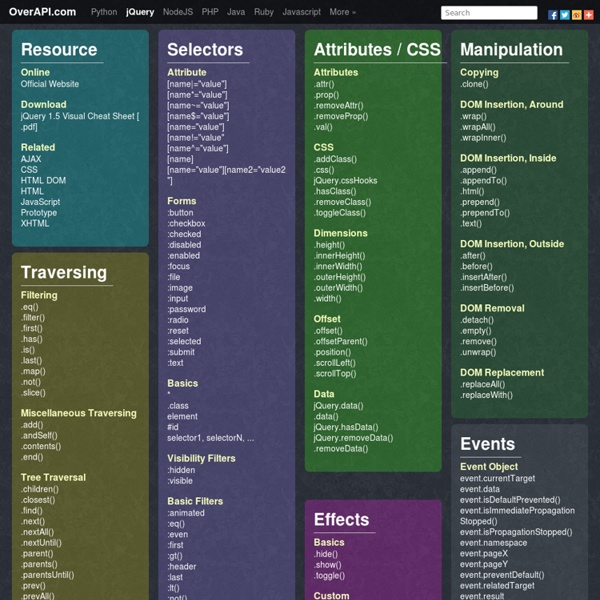Viewport: 600px width, 600px height.
Task: Click the .replaceWith() link
Action: 486,395
